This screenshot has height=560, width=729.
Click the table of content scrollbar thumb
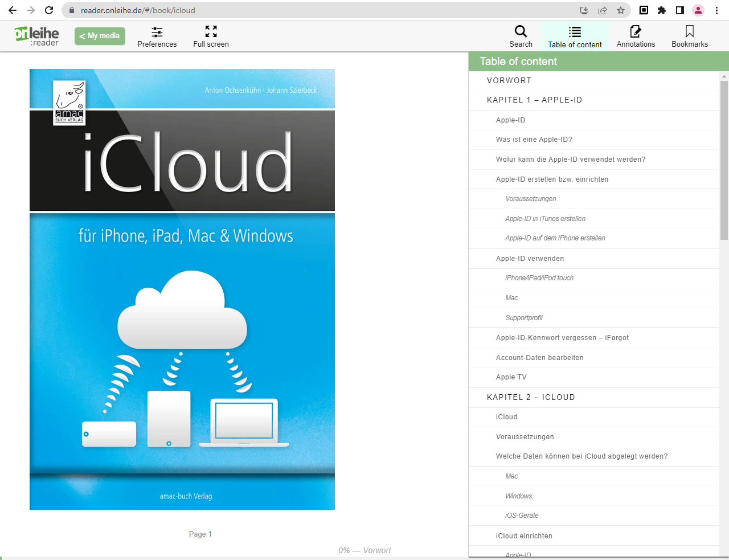(x=724, y=160)
